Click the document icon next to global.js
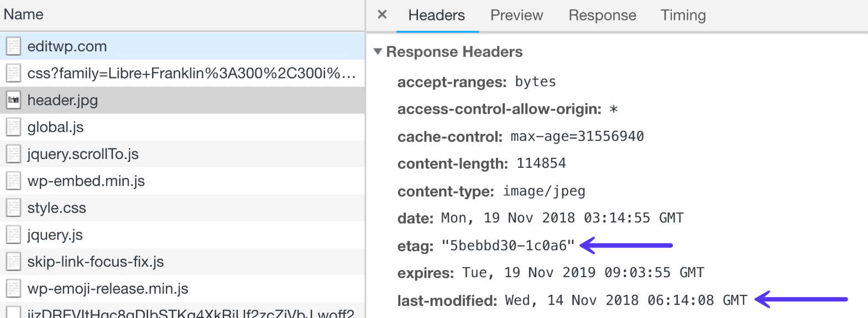Image resolution: width=868 pixels, height=318 pixels. 14,127
